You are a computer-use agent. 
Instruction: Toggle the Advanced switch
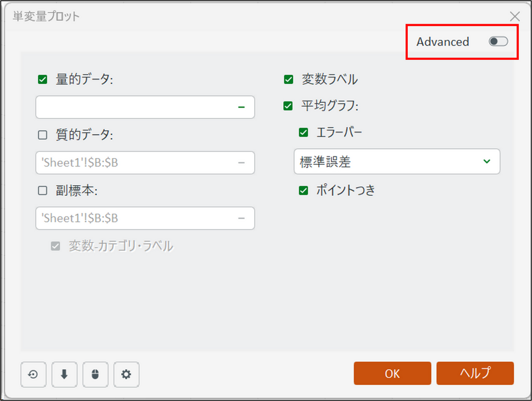coord(498,42)
